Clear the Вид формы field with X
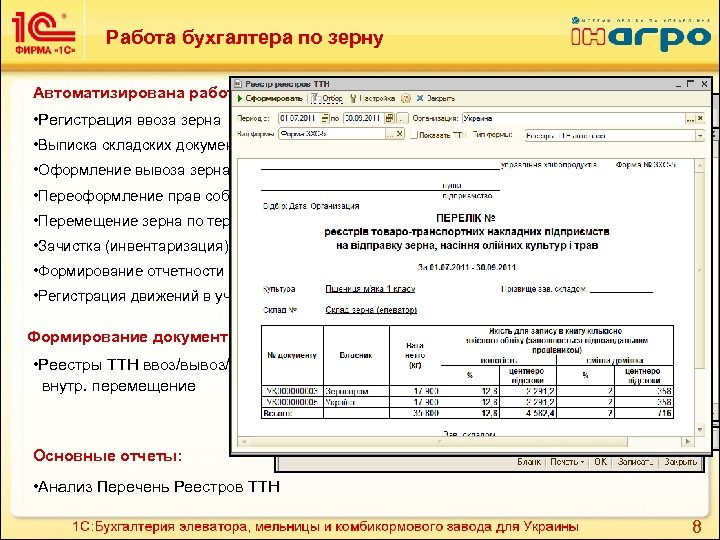The height and width of the screenshot is (540, 720). [x=399, y=134]
